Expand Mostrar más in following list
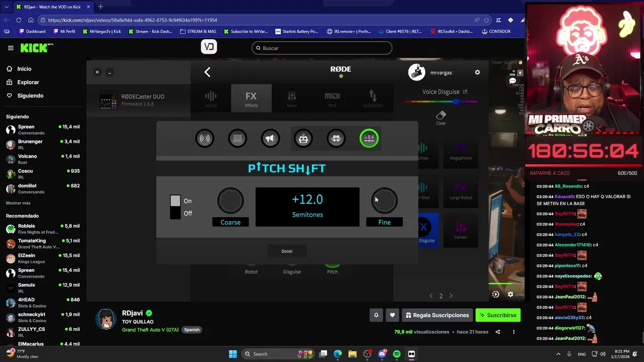The image size is (644, 362). [18, 203]
